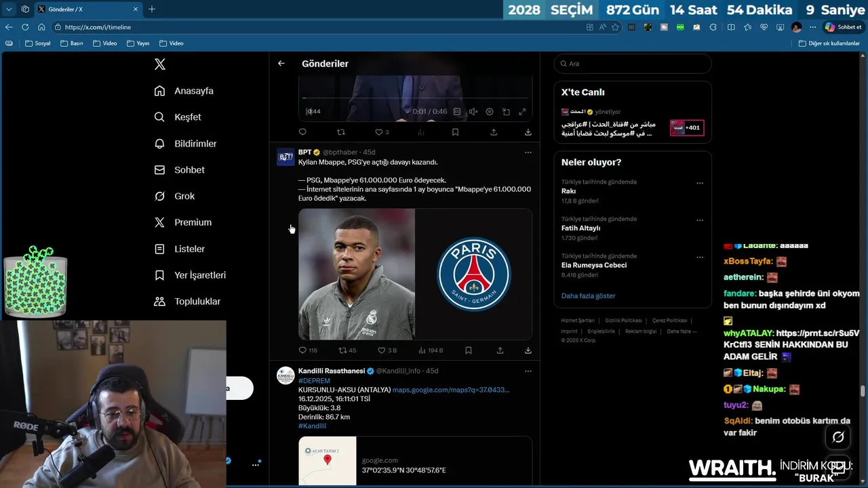Expand Daha fazla footer menu
Viewport: 868px width, 488px height.
coord(681,331)
